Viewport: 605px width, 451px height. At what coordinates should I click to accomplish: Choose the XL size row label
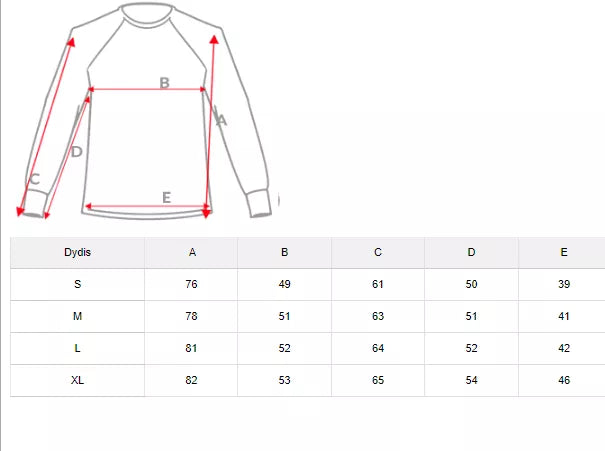tap(77, 381)
